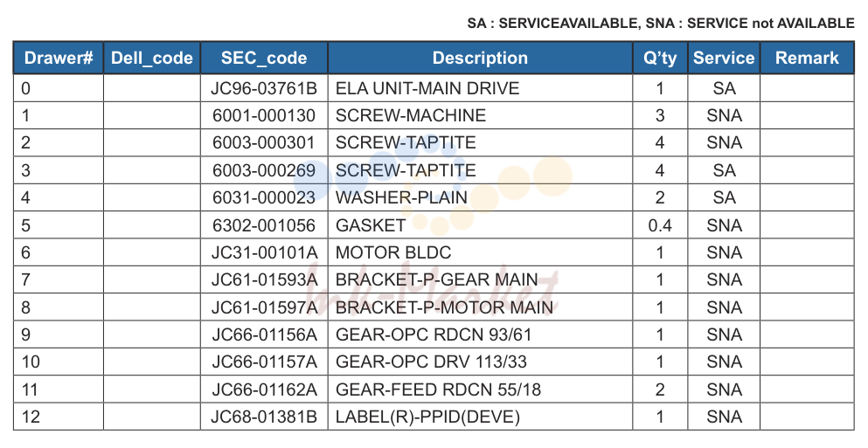Click the Service column header
The height and width of the screenshot is (448, 868).
pos(724,58)
